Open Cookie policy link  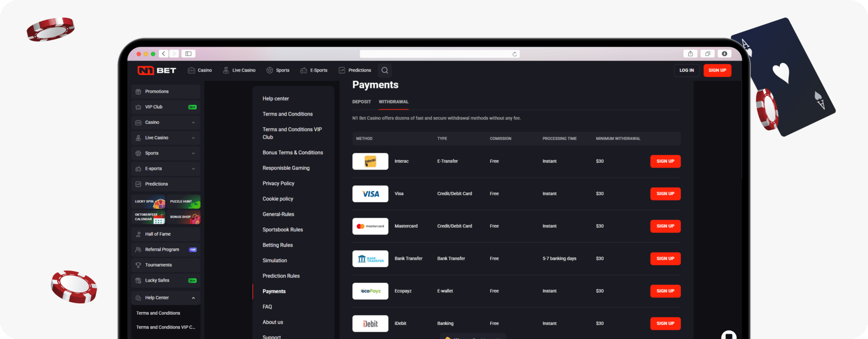tap(278, 199)
